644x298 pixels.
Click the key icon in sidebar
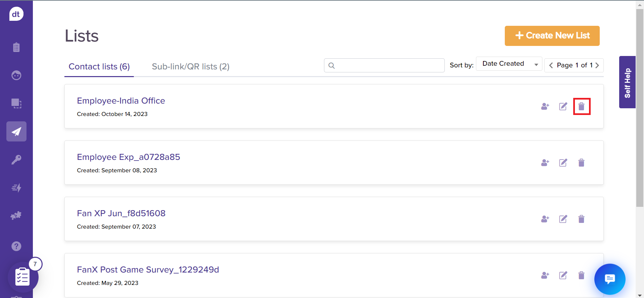(16, 160)
